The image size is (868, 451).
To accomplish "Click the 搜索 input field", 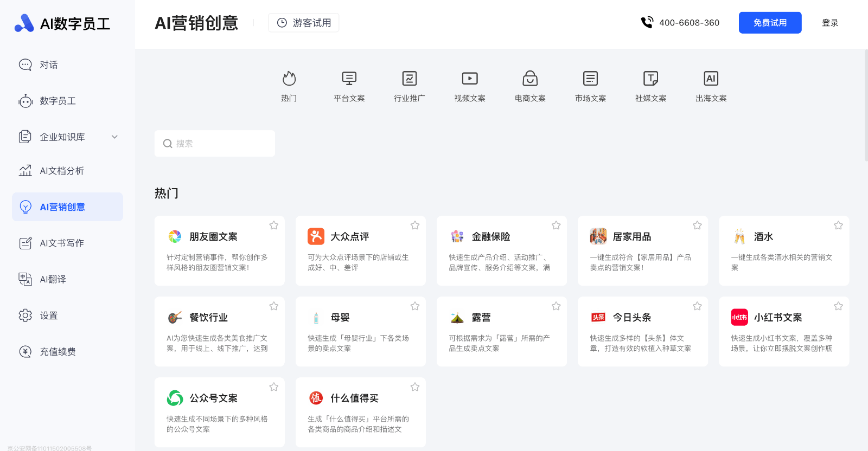I will pyautogui.click(x=215, y=144).
